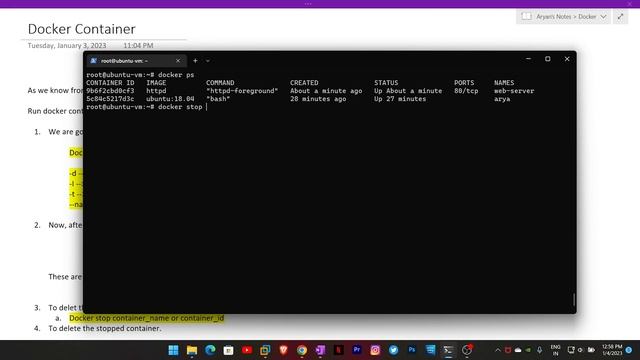Click the red tray icon beside hidden-icons arrow
Screen dimensions: 640x360
pyautogui.click(x=508, y=350)
